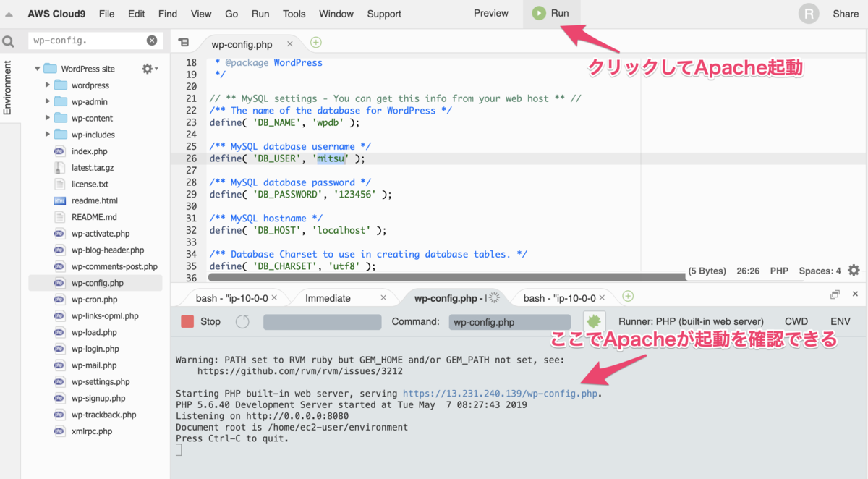
Task: Open the file tree settings gear
Action: point(150,69)
